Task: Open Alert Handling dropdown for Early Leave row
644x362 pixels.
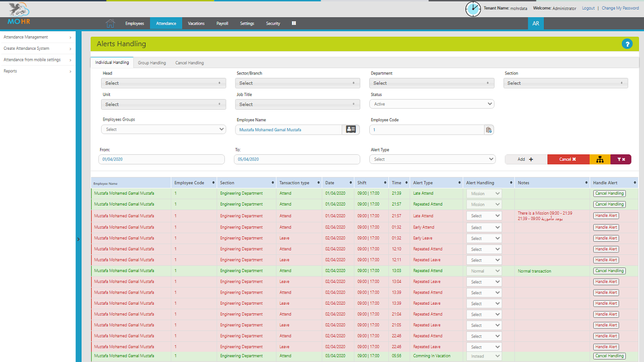Action: coord(484,238)
